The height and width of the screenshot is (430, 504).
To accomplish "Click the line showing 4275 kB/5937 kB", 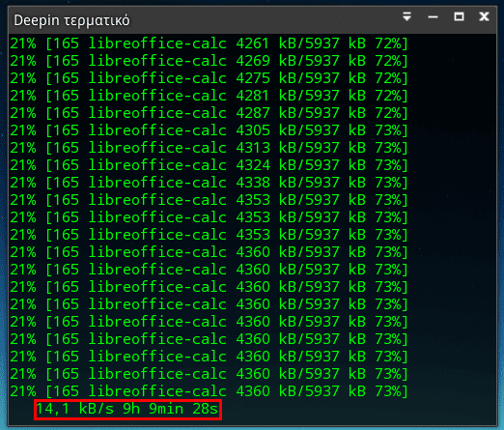I will tap(209, 78).
